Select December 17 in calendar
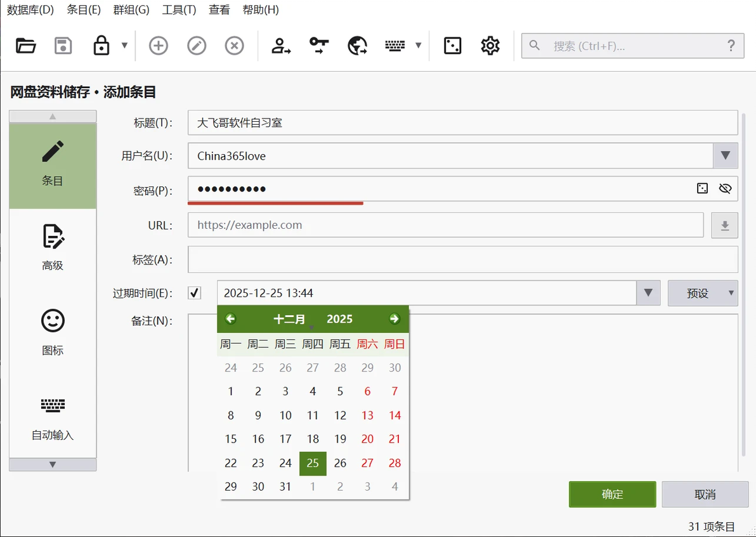This screenshot has height=537, width=756. tap(285, 439)
